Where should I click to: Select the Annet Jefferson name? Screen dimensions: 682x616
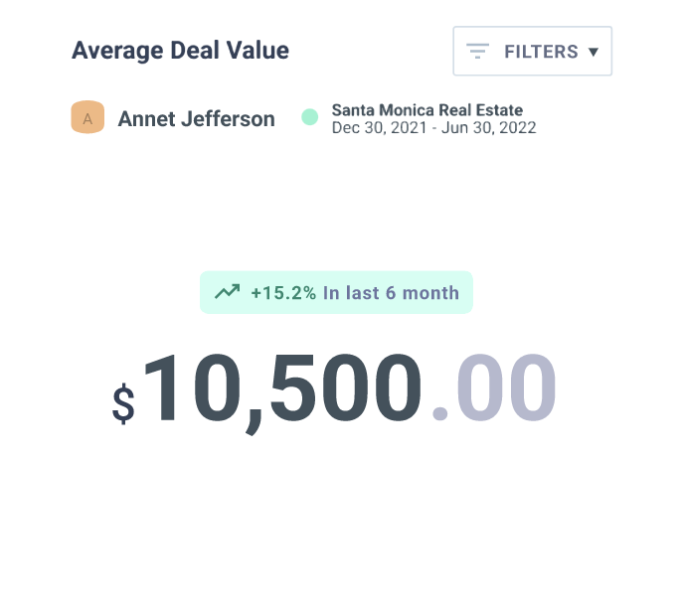point(196,119)
